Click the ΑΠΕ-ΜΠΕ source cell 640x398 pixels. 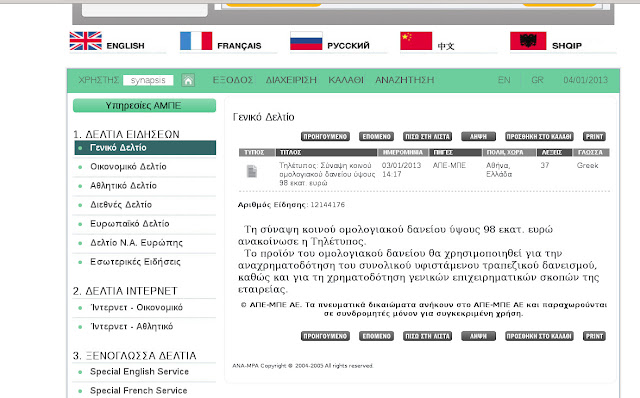(x=449, y=165)
